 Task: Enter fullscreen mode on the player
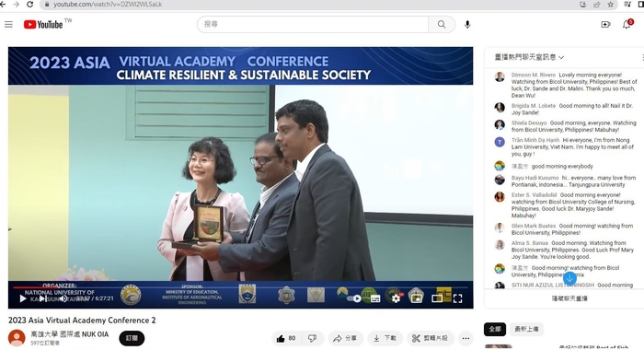click(x=457, y=298)
